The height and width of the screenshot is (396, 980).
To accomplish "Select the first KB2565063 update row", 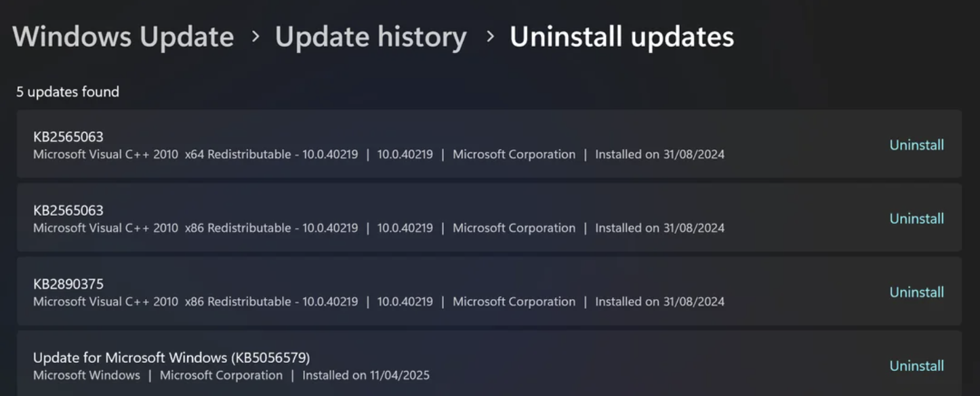I will pyautogui.click(x=407, y=144).
